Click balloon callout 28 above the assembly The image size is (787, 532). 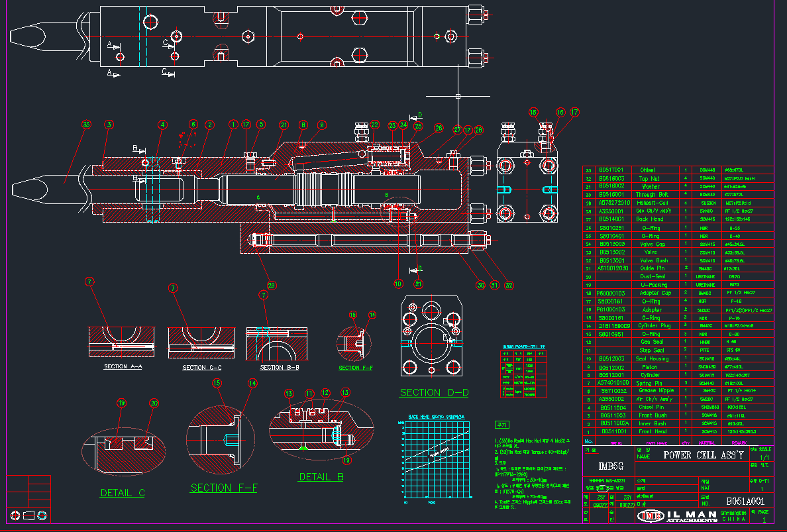pos(479,130)
